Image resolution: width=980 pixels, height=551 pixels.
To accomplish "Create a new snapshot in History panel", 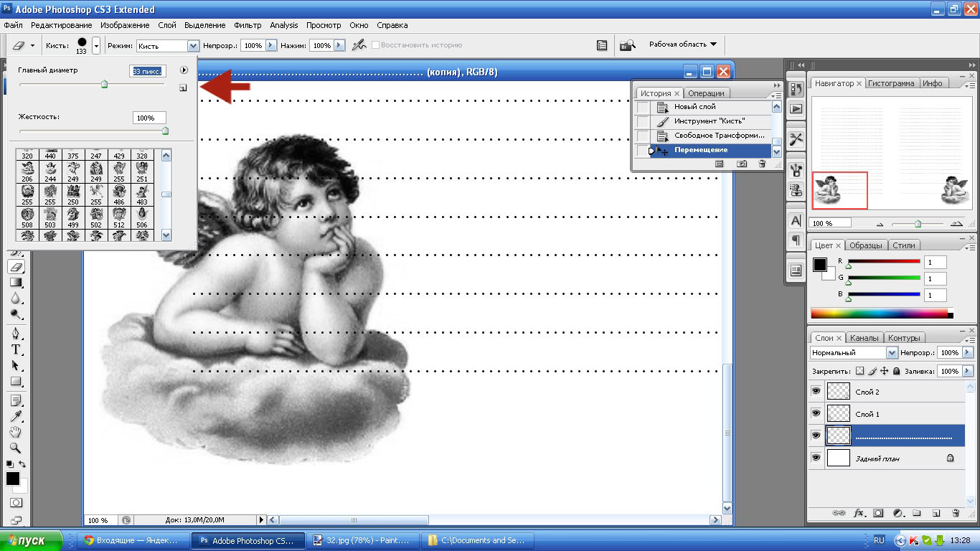I will 742,164.
